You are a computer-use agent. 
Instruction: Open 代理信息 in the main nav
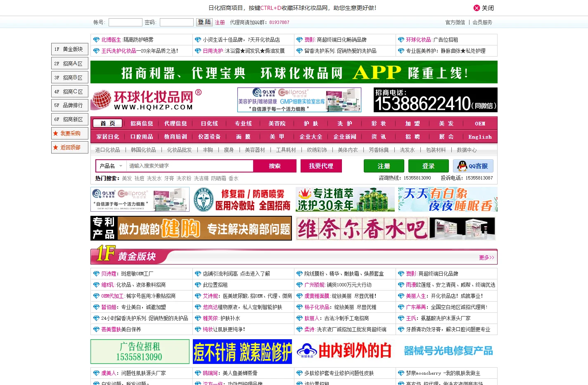point(175,123)
